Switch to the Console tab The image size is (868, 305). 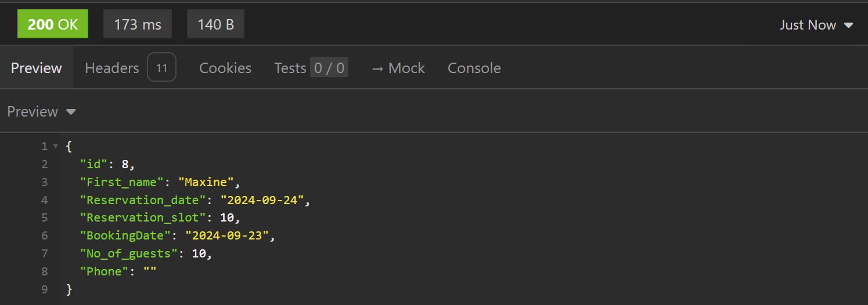tap(474, 68)
